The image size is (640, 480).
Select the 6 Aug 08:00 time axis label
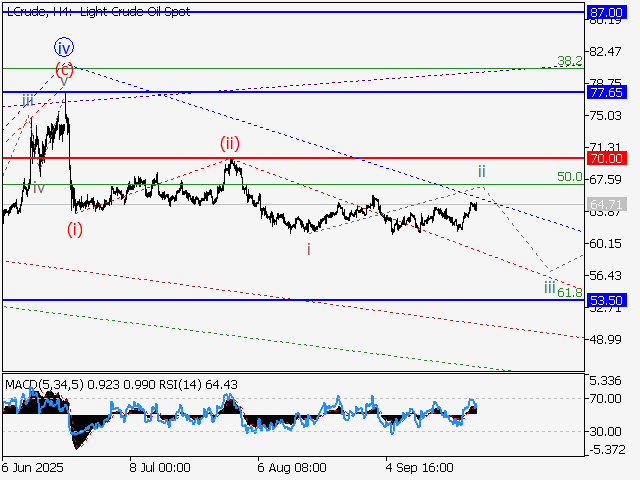(x=291, y=467)
